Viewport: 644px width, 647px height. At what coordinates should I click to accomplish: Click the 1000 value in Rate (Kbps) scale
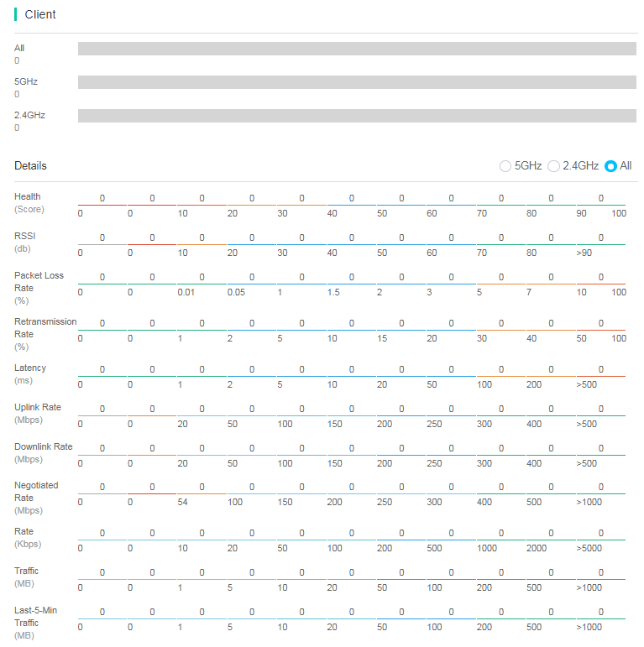click(x=487, y=548)
